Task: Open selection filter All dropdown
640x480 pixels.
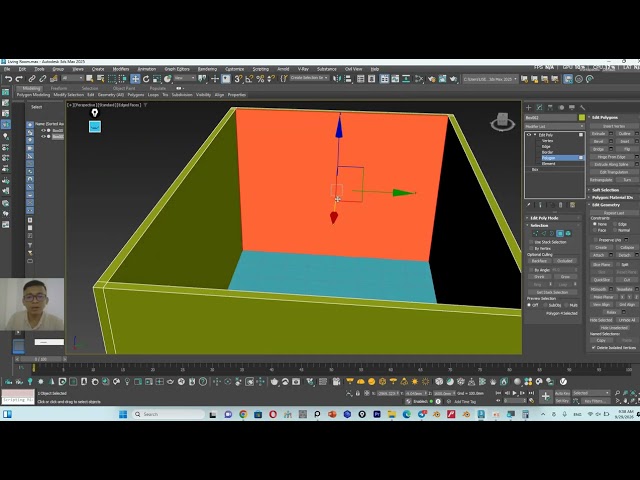Action: (x=72, y=78)
